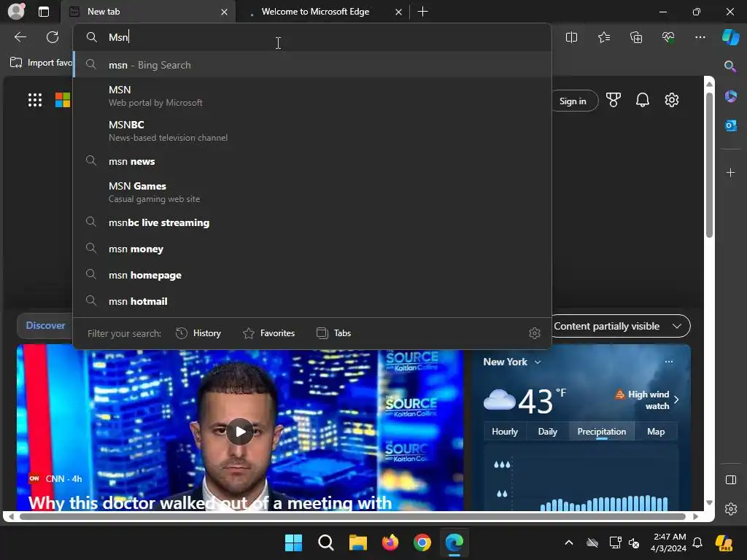
Task: Open Windows Start menu
Action: [x=293, y=542]
